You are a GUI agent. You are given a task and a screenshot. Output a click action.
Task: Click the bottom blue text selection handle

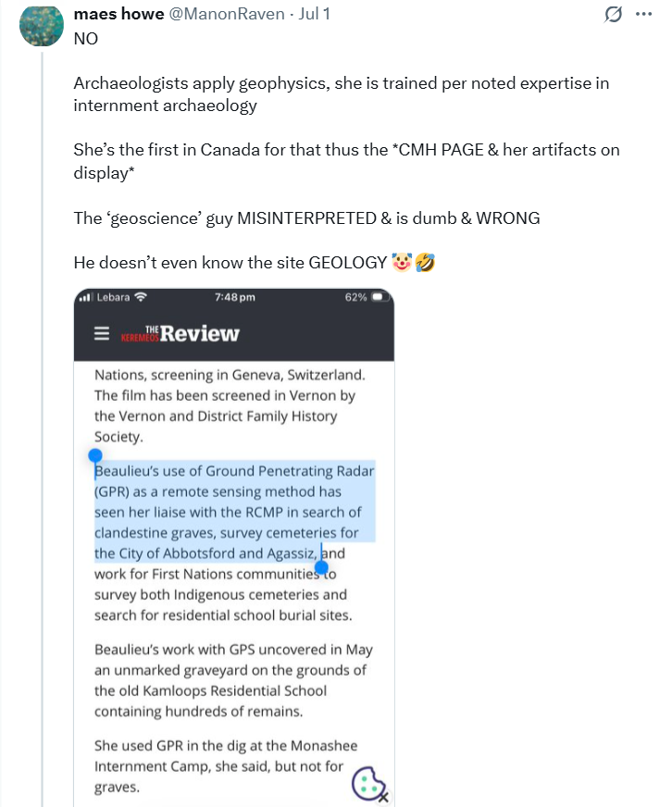(x=321, y=567)
